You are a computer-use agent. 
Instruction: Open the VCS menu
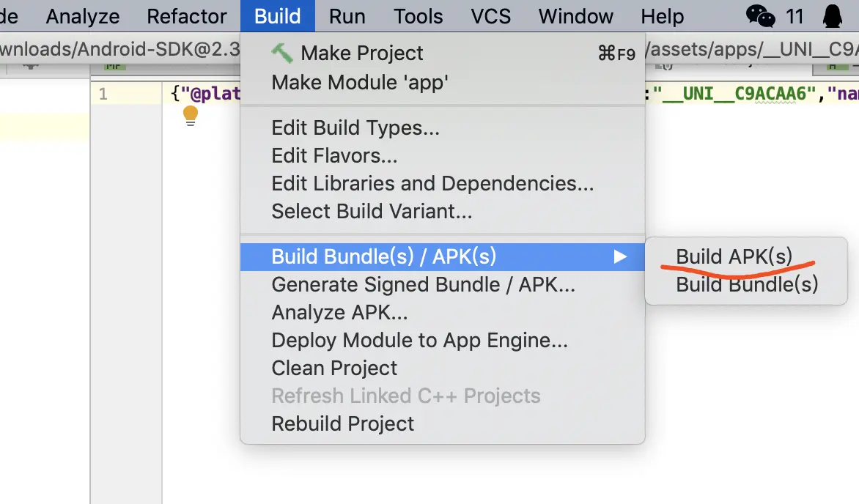pos(490,16)
